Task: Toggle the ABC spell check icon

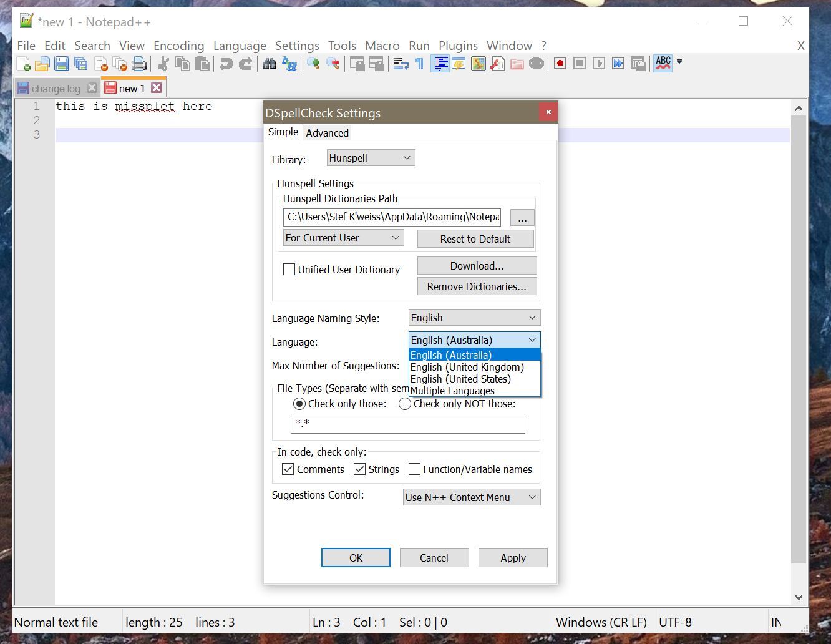Action: pos(663,63)
